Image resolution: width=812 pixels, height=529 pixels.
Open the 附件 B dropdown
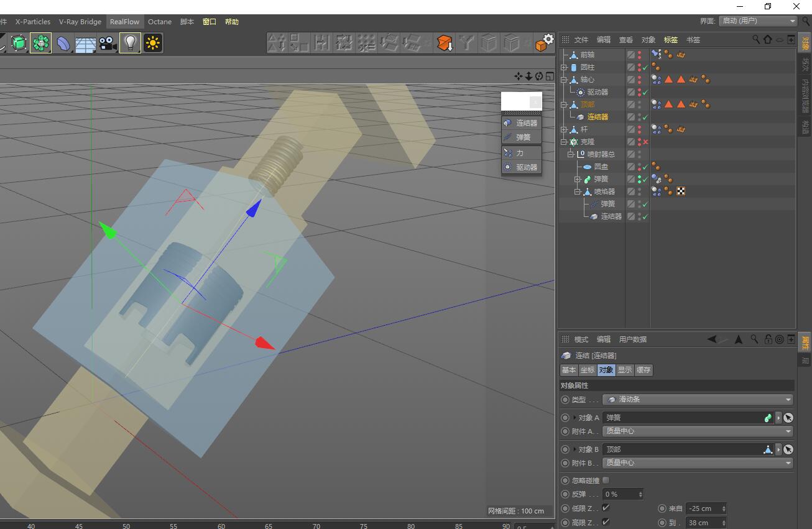point(698,463)
